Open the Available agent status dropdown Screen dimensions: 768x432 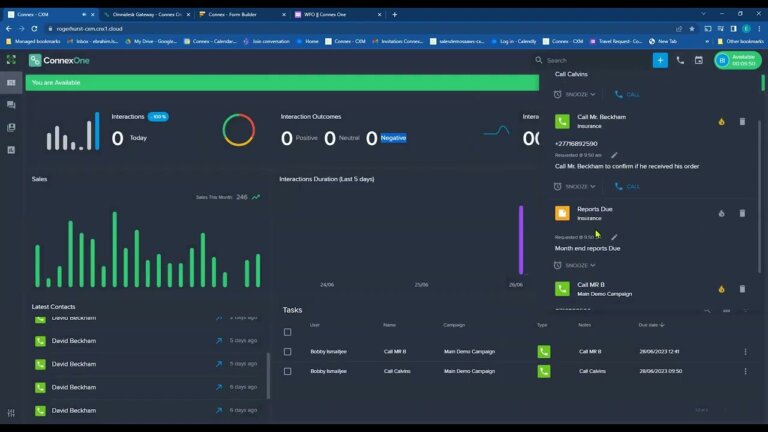(x=737, y=60)
